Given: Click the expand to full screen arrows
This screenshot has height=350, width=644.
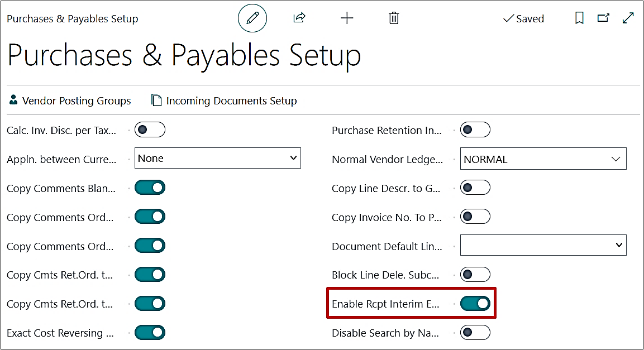Looking at the screenshot, I should [628, 18].
